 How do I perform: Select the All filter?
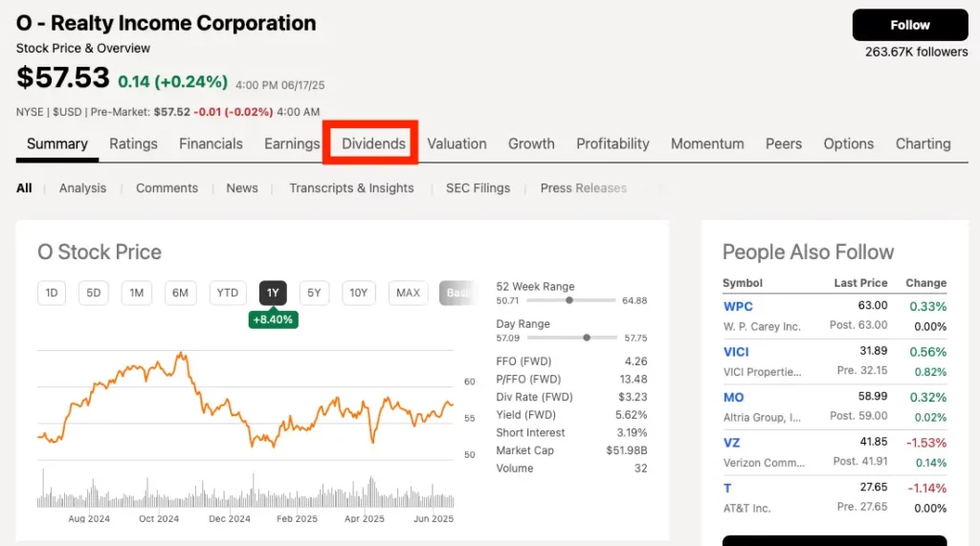point(24,188)
